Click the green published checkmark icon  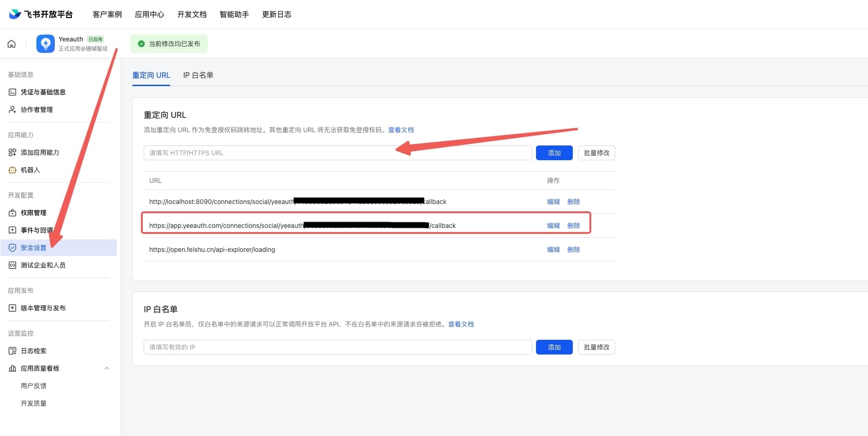[141, 44]
